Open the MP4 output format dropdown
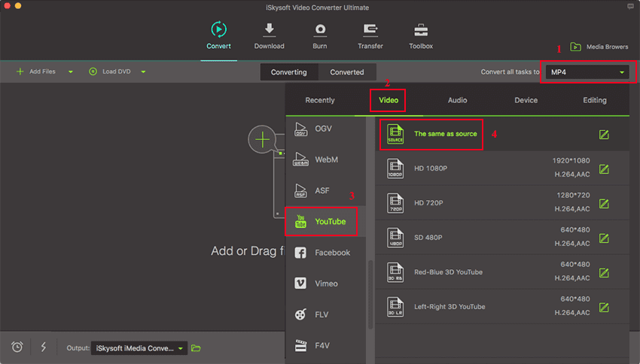 click(x=587, y=72)
